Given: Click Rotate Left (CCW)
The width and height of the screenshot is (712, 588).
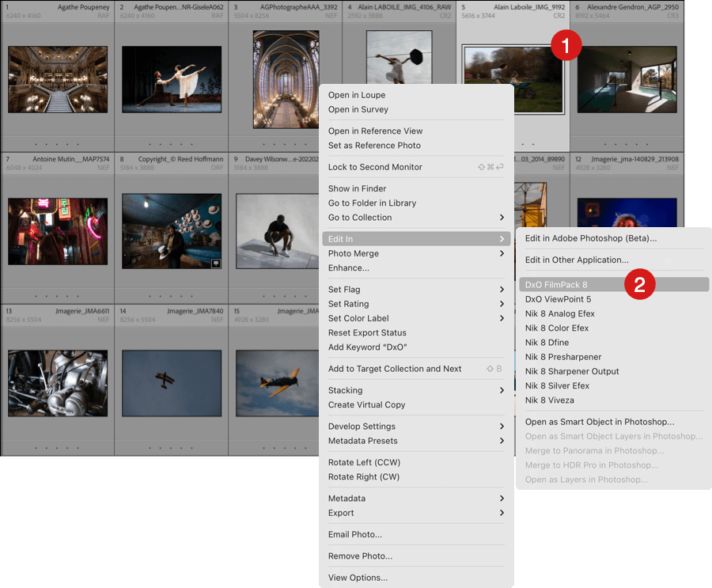Looking at the screenshot, I should [x=364, y=462].
